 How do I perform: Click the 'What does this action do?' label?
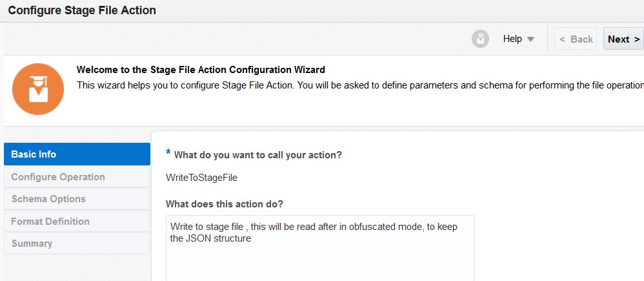click(225, 204)
